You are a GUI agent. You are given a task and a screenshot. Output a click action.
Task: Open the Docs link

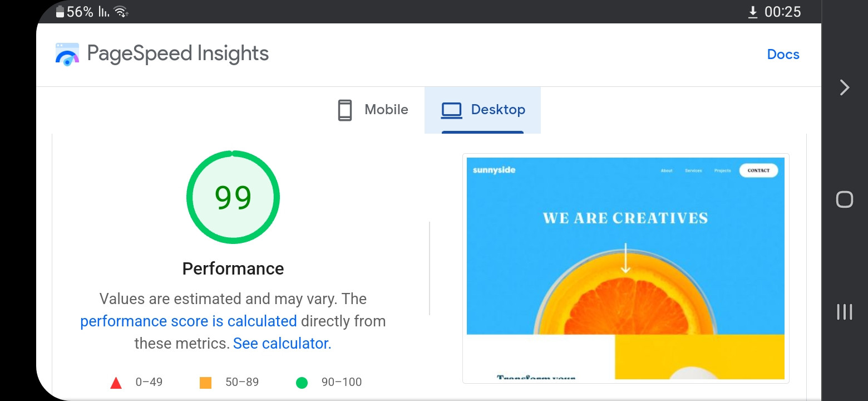[x=783, y=54]
